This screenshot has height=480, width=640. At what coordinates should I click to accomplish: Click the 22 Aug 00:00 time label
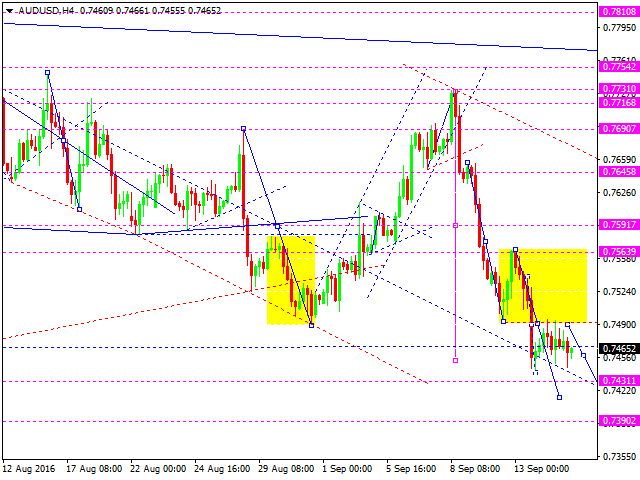point(158,469)
